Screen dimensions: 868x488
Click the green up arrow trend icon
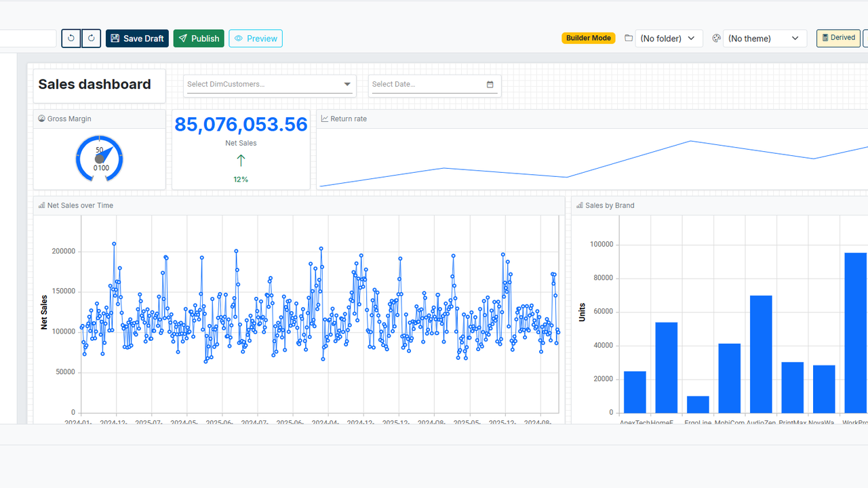pos(241,161)
